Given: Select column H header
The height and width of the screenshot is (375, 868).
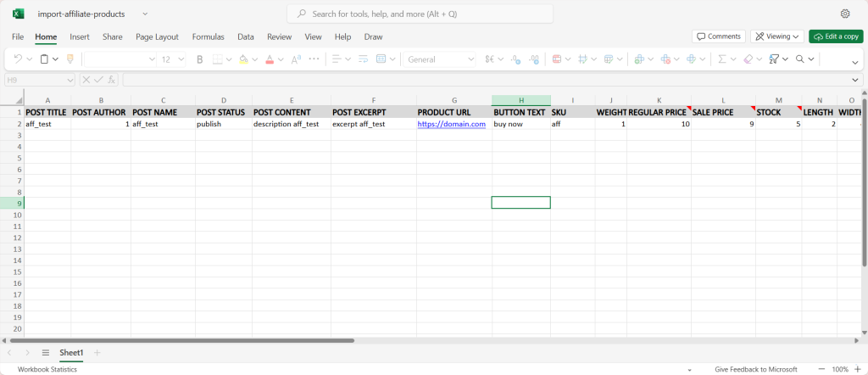Looking at the screenshot, I should coord(520,100).
